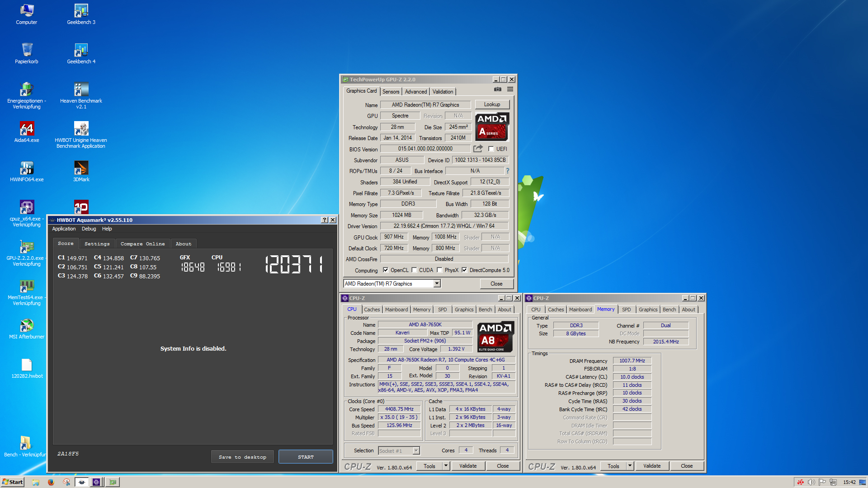Image resolution: width=868 pixels, height=488 pixels.
Task: Click the START button in Aquamark
Action: pos(306,457)
